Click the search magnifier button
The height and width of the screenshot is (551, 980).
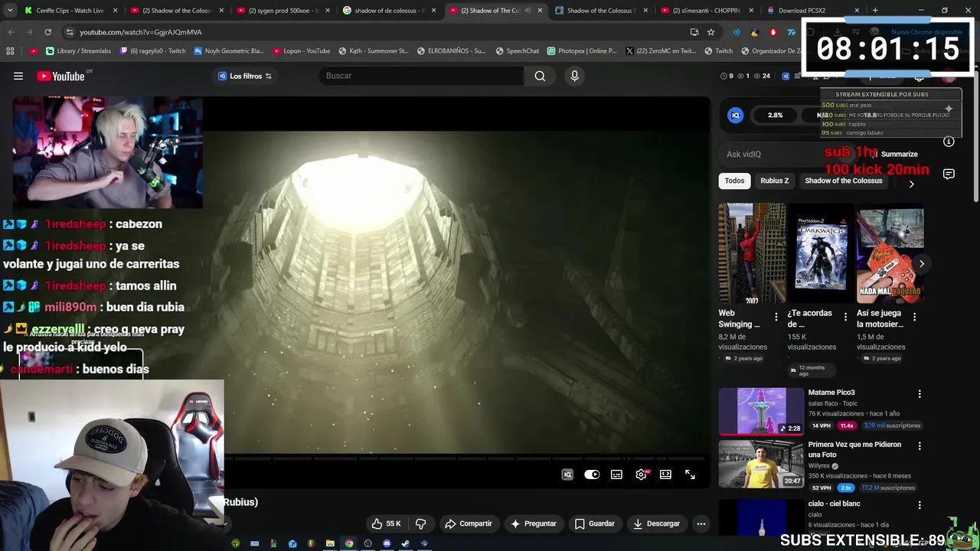click(540, 76)
